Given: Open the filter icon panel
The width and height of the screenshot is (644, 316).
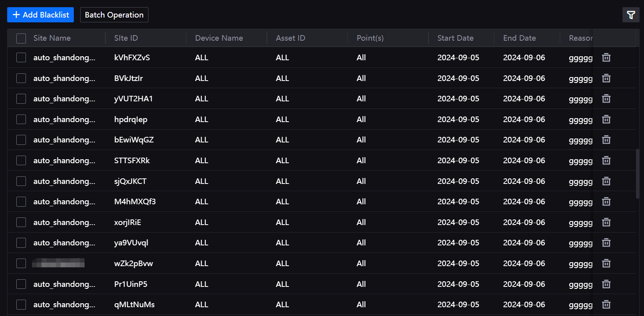Looking at the screenshot, I should point(631,15).
